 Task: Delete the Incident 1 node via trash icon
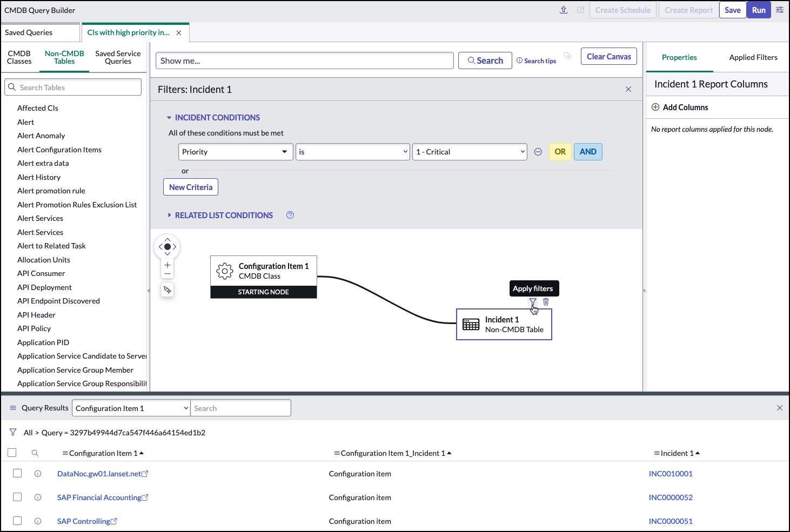(546, 302)
